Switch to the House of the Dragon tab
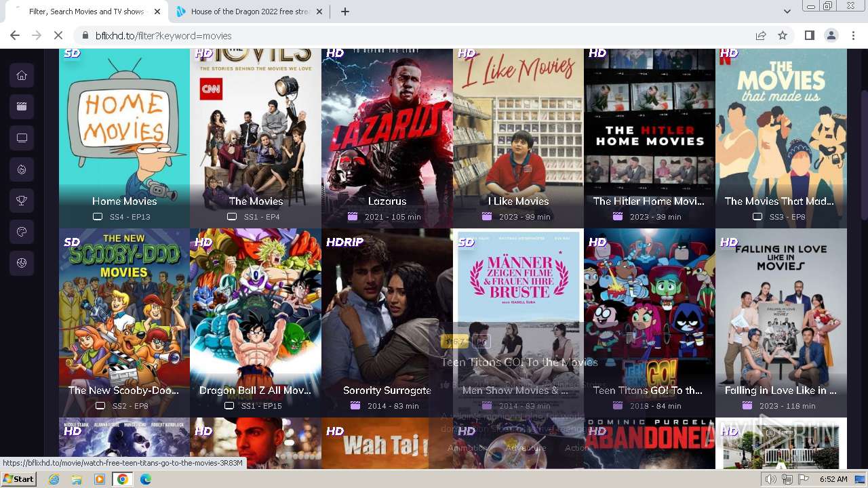The image size is (868, 488). (250, 12)
